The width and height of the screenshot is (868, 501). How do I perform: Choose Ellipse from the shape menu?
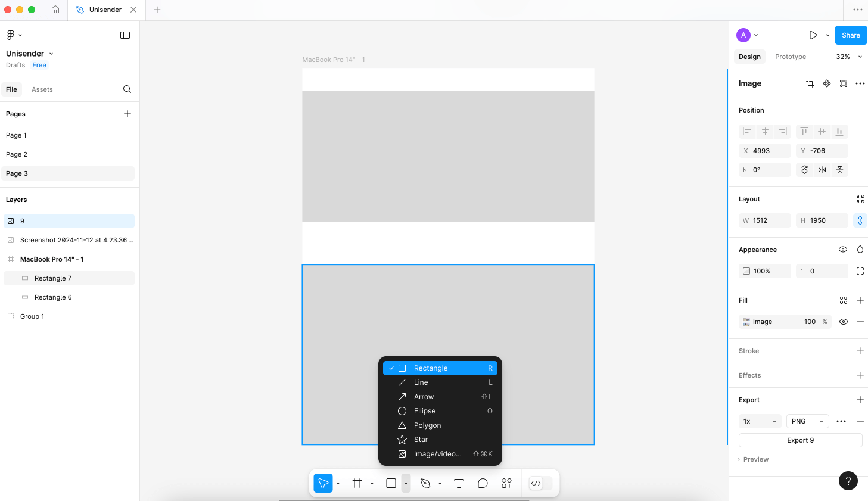(440, 411)
